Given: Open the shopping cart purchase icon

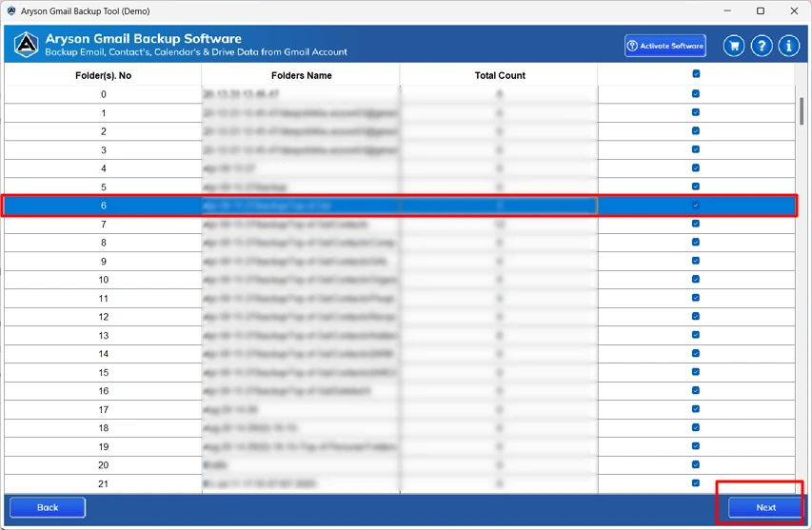Looking at the screenshot, I should [734, 46].
